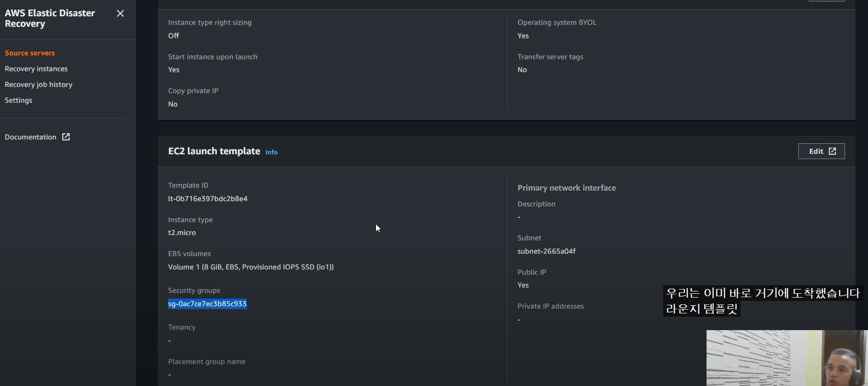Click the Documentation external link icon
Screen dimensions: 868x386
[66, 137]
